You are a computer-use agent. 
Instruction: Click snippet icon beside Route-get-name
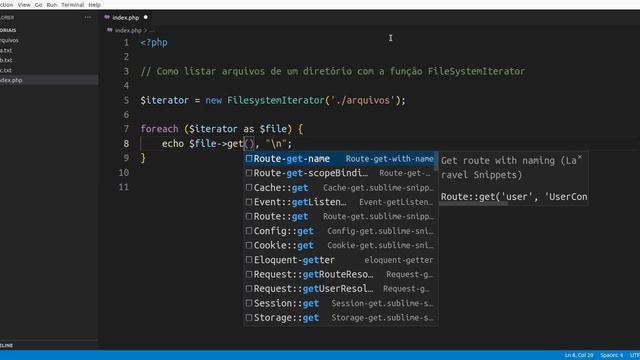click(x=249, y=158)
